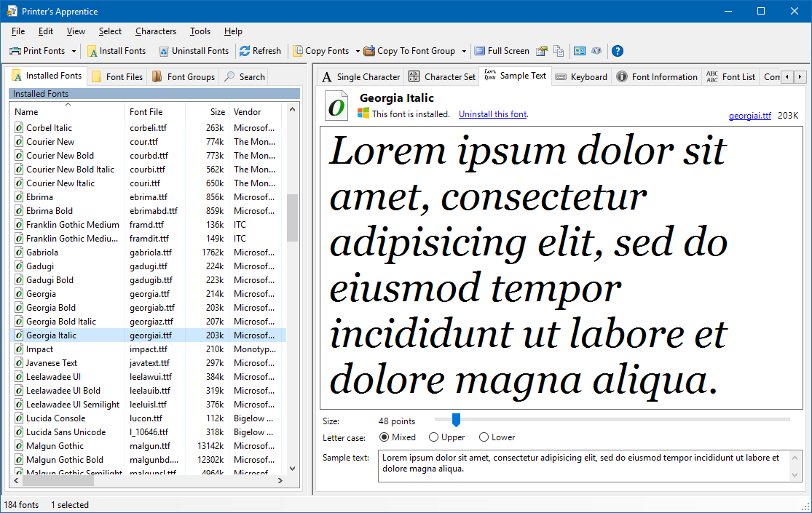
Task: Click the 'courbi.ttf' font file cell
Action: coord(148,170)
